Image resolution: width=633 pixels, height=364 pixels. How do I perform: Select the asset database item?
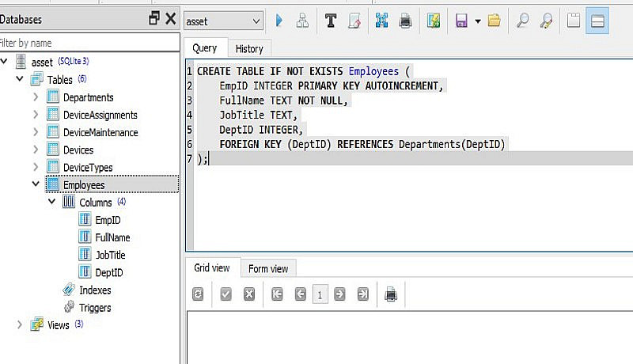click(x=42, y=63)
